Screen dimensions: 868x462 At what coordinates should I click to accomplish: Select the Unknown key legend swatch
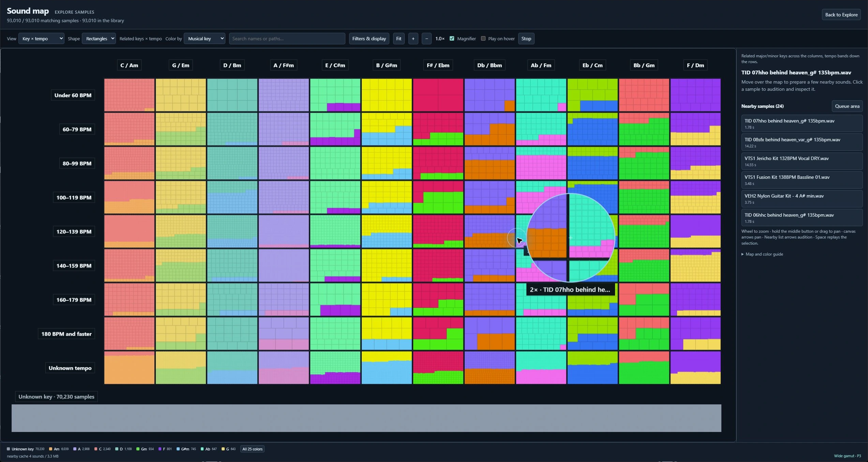pos(9,449)
